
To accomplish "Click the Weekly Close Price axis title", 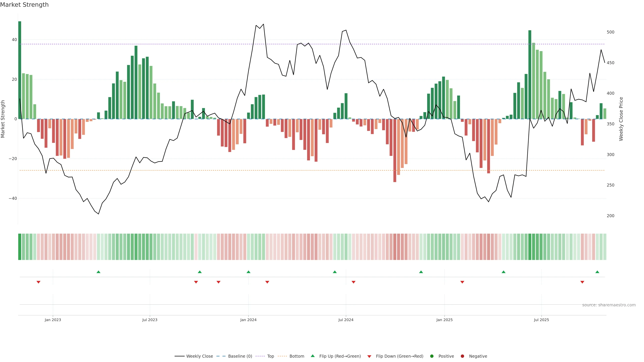I will [x=621, y=119].
